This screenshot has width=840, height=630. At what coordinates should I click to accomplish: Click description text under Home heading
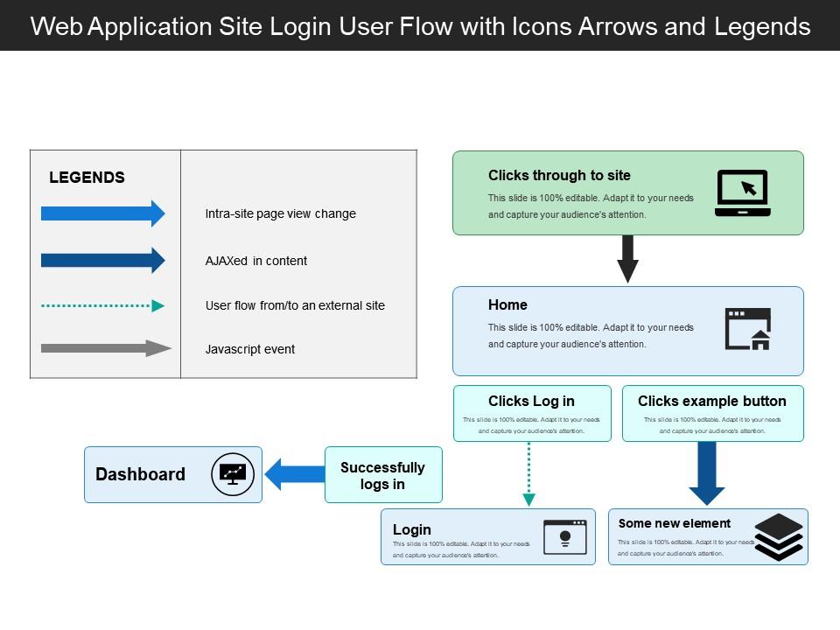click(591, 336)
